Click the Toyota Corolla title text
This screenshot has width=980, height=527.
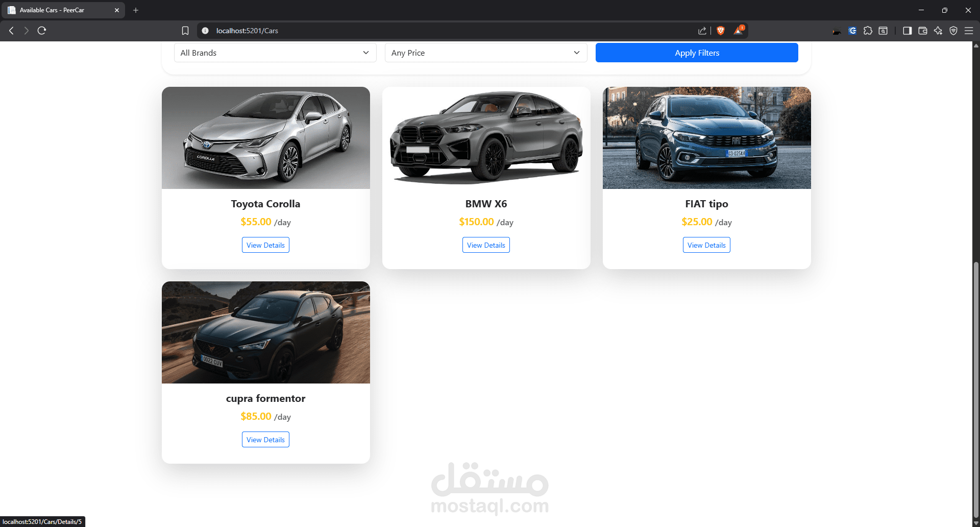265,204
